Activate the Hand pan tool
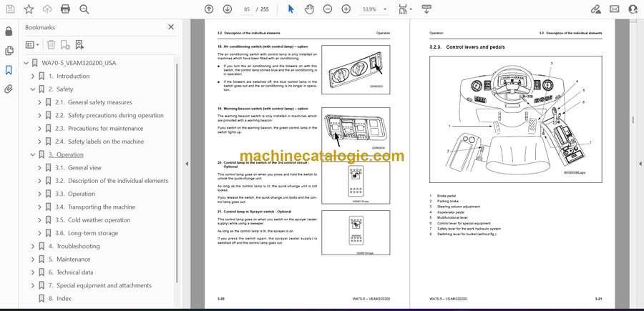Image resolution: width=644 pixels, height=311 pixels. 309,9
